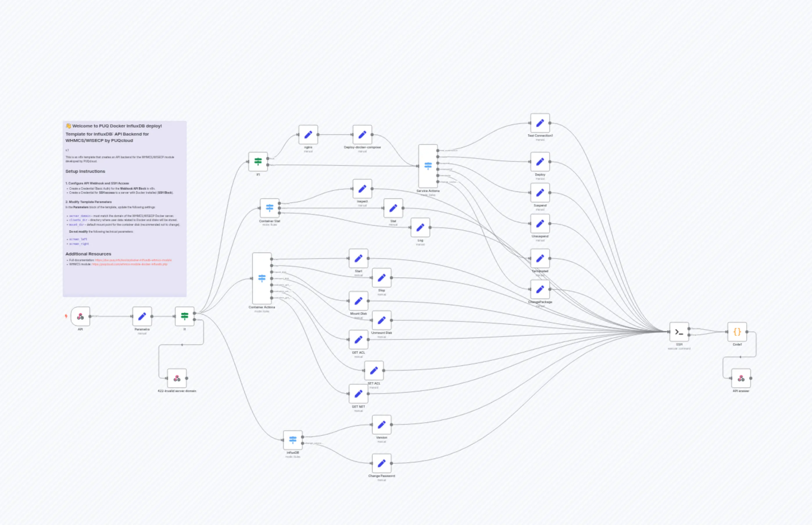This screenshot has height=525, width=812.
Task: Select the InfluxDB switch node
Action: coord(293,440)
